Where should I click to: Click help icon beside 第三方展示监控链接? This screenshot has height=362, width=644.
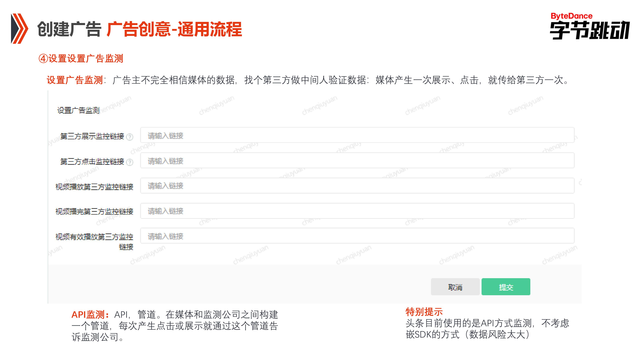click(130, 137)
